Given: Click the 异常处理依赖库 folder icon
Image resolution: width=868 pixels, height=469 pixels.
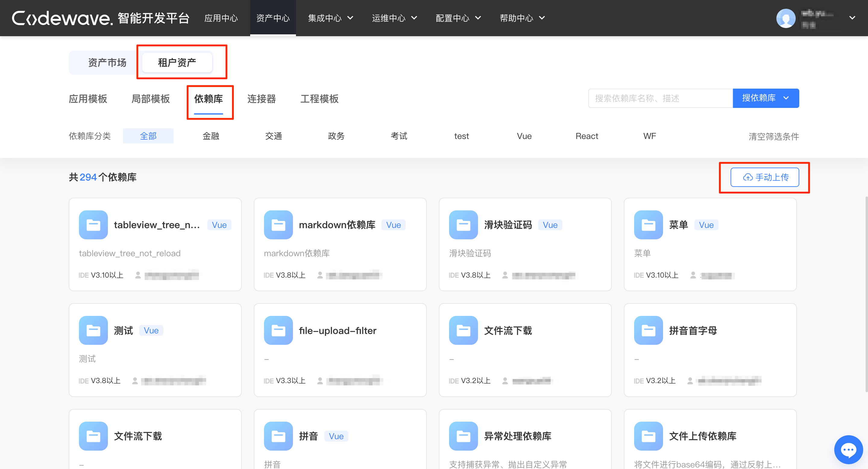Looking at the screenshot, I should point(463,436).
